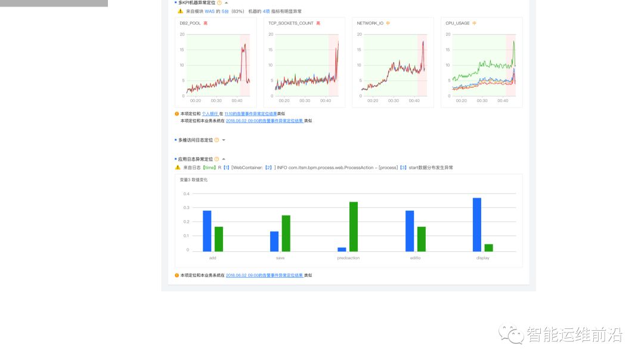
Task: Click the 【2】 log variable
Action: tap(268, 168)
